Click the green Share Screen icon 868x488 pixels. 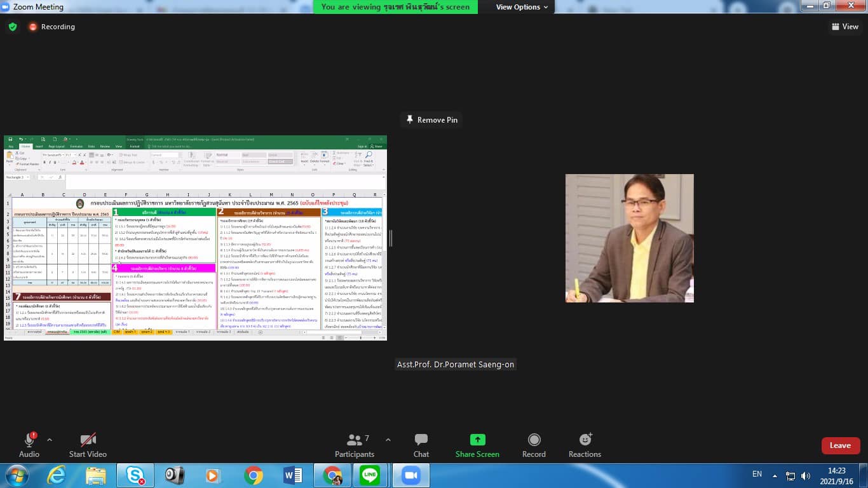477,440
